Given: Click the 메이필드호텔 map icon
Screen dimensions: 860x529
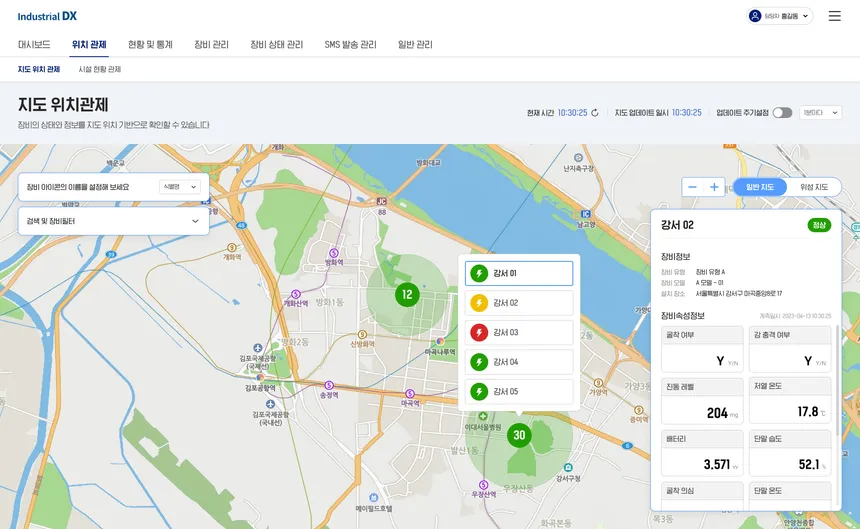Looking at the screenshot, I should (373, 498).
